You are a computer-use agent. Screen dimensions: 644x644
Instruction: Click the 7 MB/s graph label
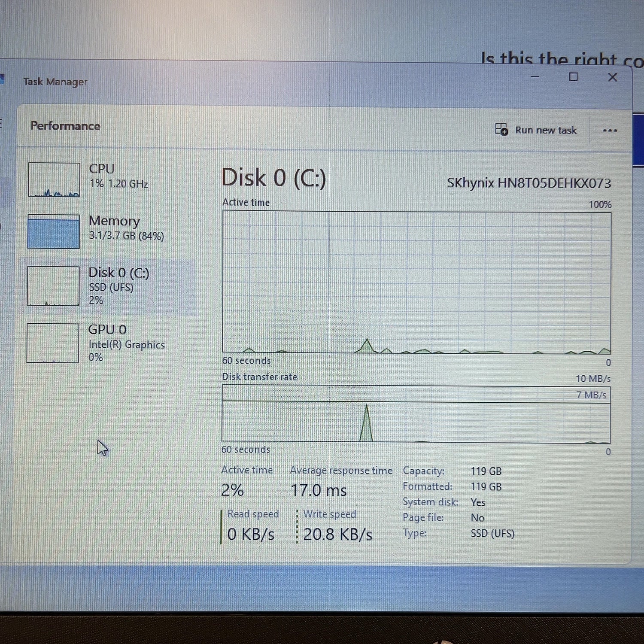click(x=591, y=395)
